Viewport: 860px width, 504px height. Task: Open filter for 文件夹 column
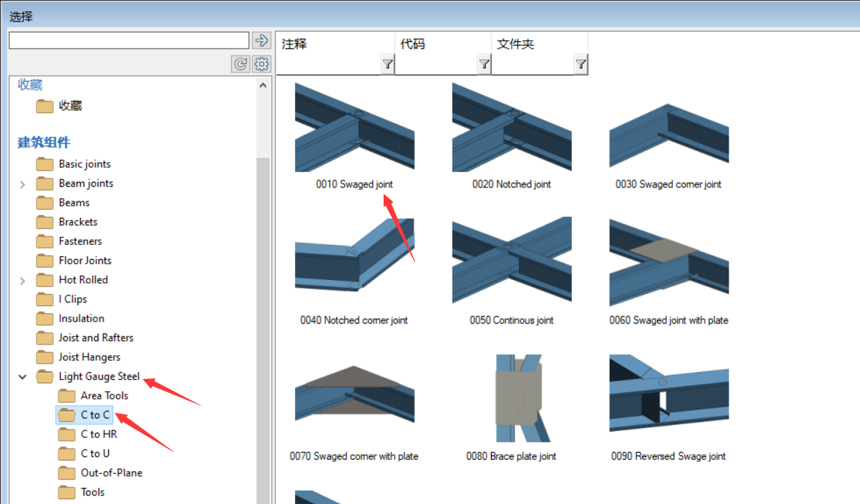(x=580, y=65)
